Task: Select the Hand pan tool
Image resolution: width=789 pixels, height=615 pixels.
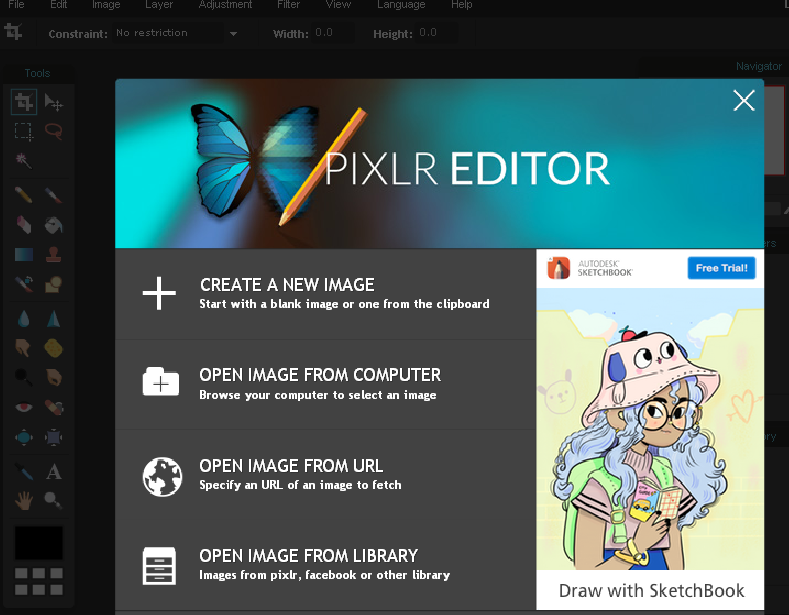Action: pos(24,500)
